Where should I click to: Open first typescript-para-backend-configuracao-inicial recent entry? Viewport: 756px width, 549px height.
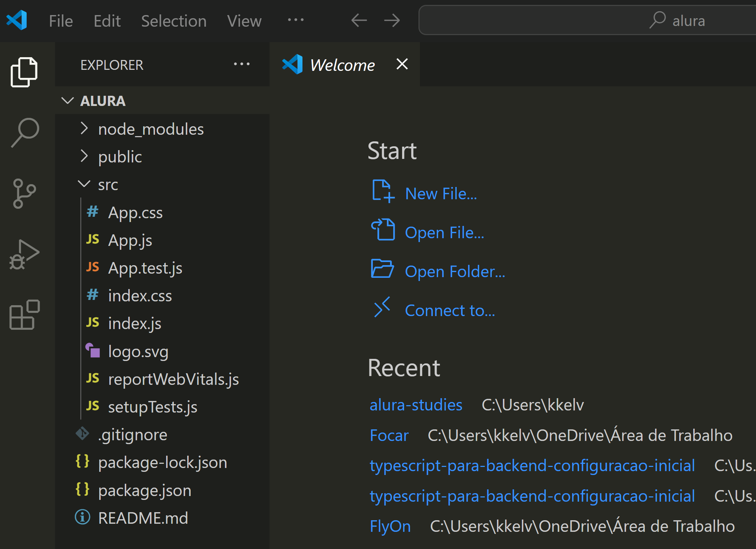(532, 466)
